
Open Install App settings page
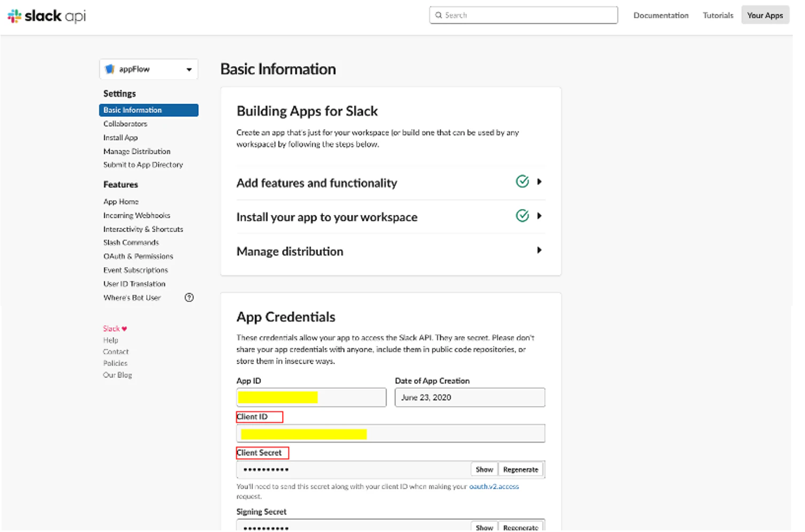click(121, 138)
